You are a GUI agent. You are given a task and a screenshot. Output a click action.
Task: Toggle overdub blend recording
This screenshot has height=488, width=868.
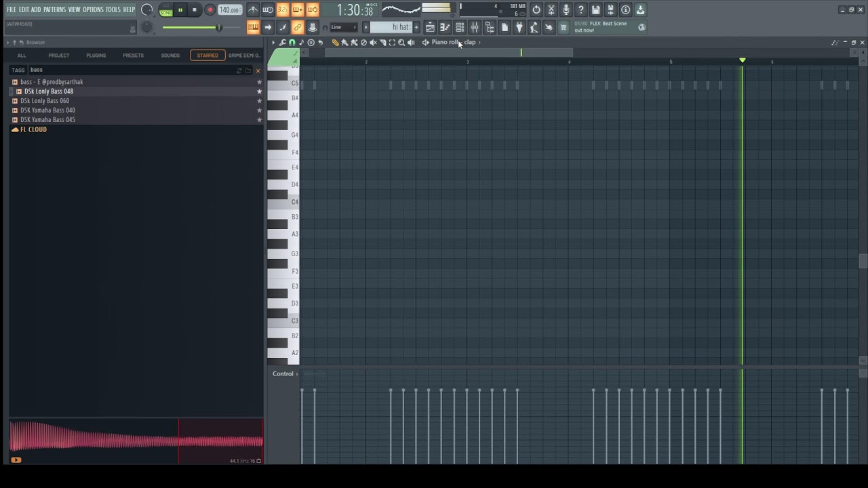[x=297, y=10]
